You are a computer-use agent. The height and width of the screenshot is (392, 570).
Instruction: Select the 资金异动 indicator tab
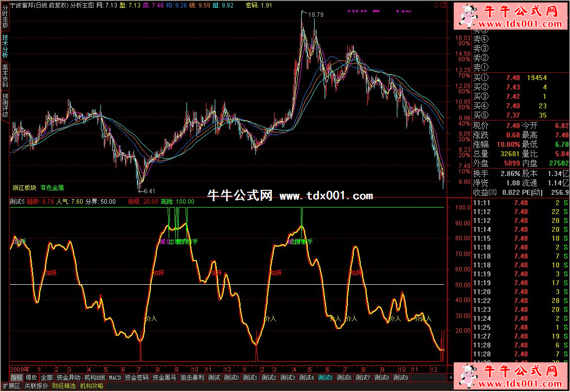[x=68, y=378]
